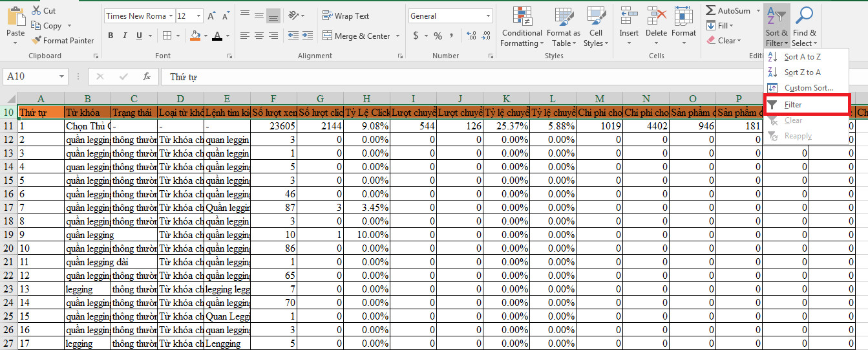
Task: Expand the font name dropdown
Action: tap(170, 16)
